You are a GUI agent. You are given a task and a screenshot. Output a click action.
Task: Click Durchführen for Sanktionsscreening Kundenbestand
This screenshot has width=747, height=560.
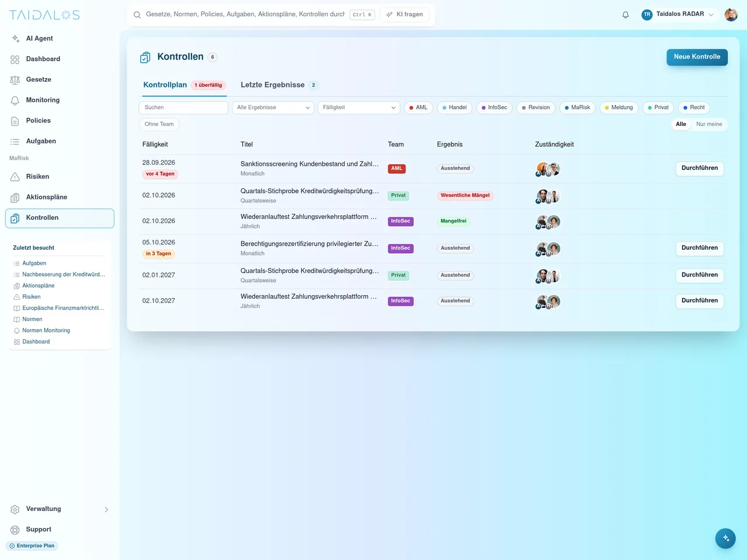point(700,169)
